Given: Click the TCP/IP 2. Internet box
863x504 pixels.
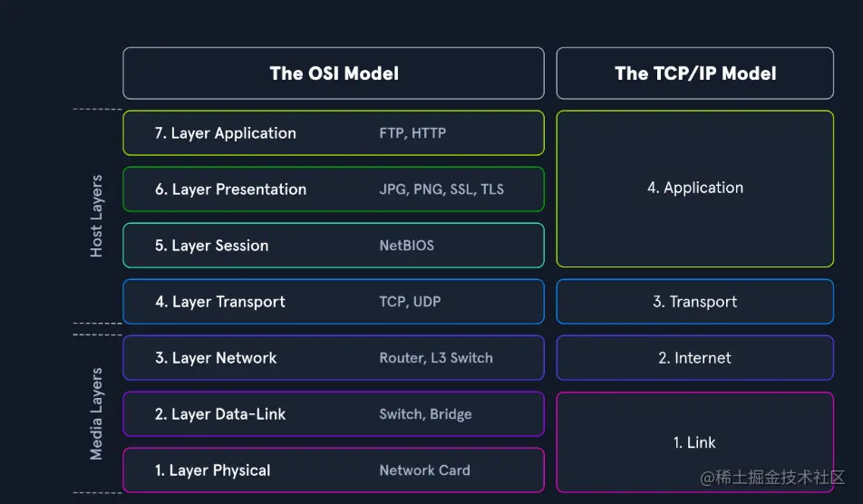Looking at the screenshot, I should [694, 358].
